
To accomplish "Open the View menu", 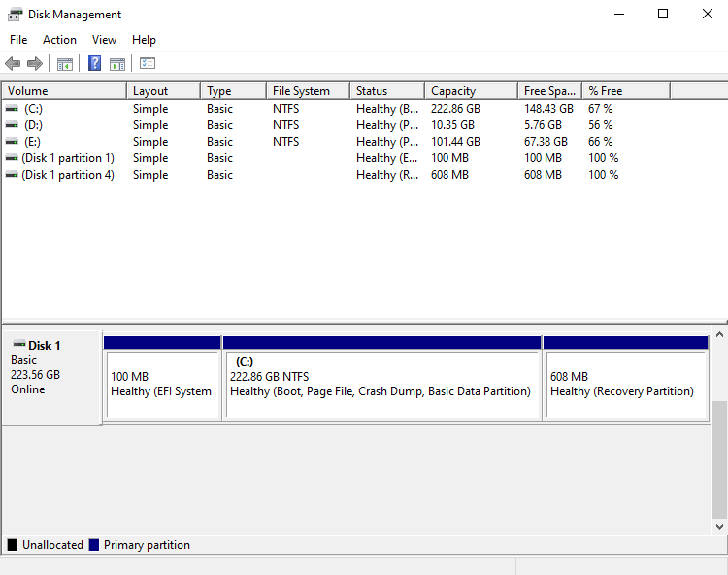I will [x=104, y=40].
